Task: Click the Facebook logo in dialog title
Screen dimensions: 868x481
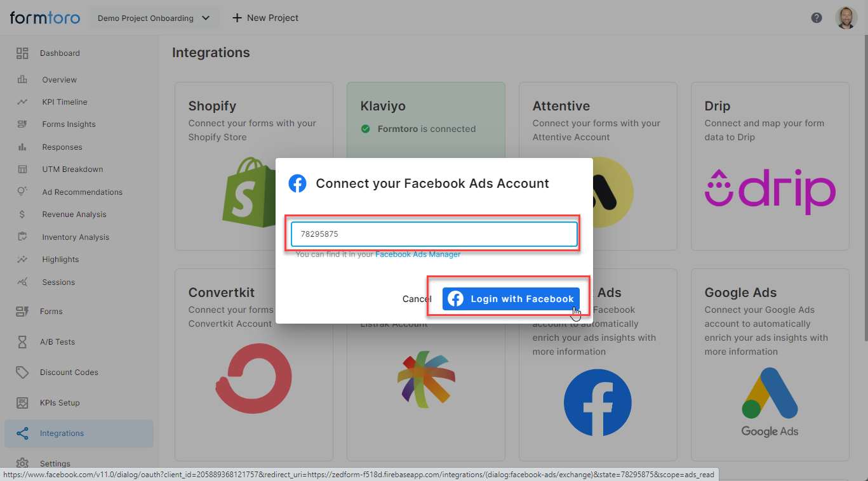Action: click(x=297, y=183)
